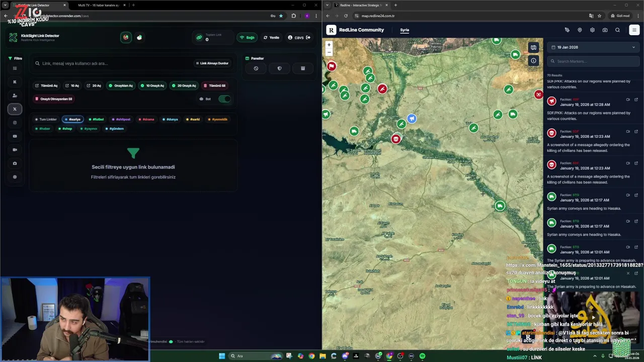The image size is (644, 362).
Task: Toggle the #dunya tag filter
Action: [170, 119]
